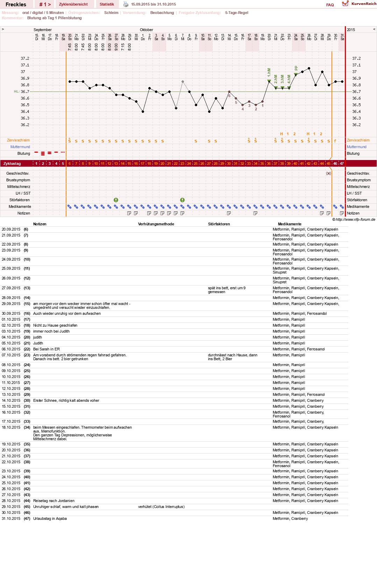
Task: Click the '20.09.2015' row in the notes table
Action: point(174,229)
